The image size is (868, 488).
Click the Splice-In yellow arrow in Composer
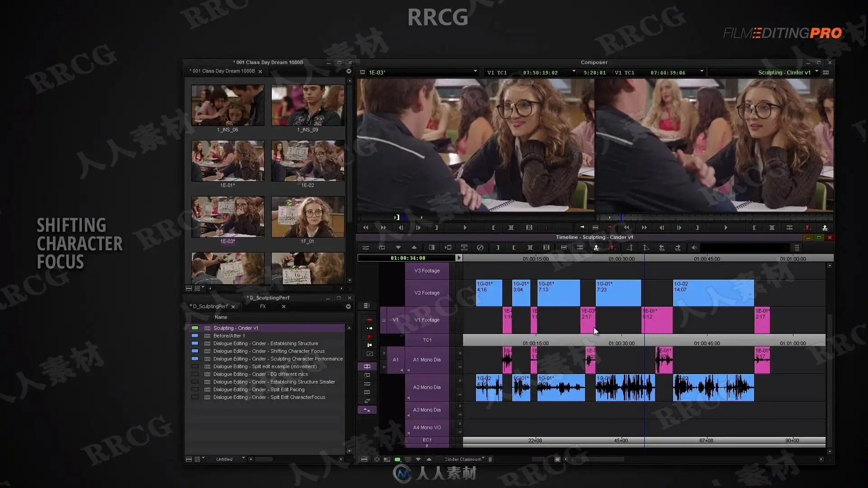[582, 227]
